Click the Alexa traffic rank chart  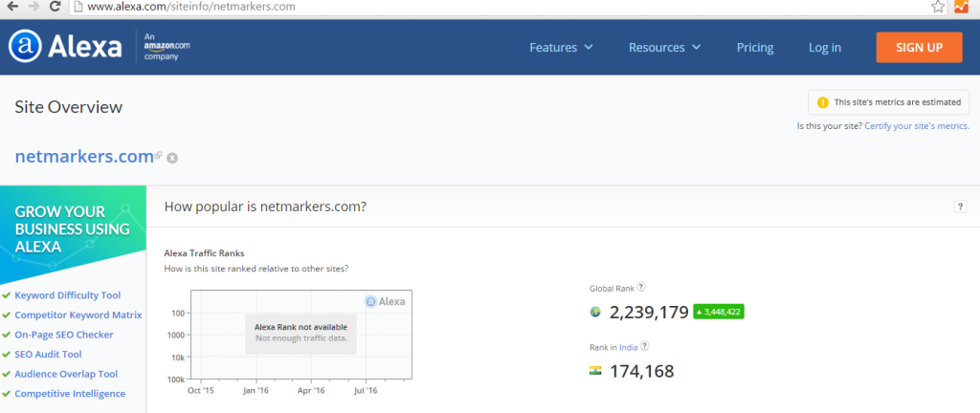pyautogui.click(x=301, y=335)
